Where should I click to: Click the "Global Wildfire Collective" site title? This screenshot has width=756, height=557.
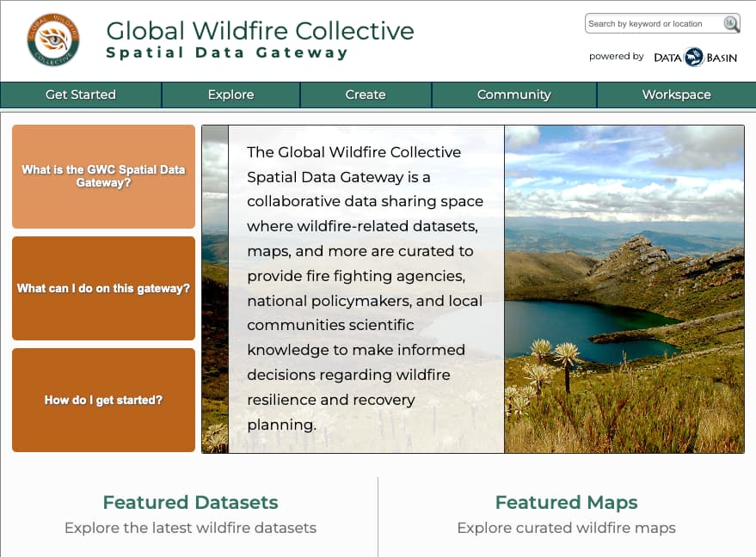coord(260,31)
